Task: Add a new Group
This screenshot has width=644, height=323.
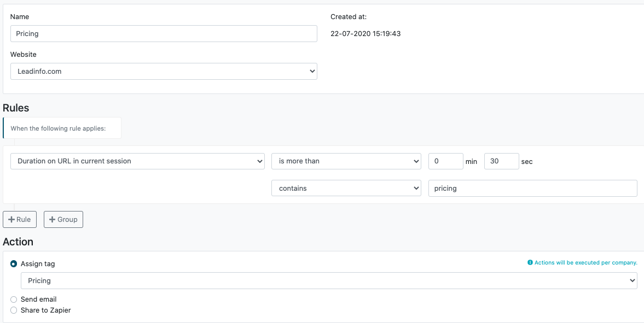Action: point(63,220)
